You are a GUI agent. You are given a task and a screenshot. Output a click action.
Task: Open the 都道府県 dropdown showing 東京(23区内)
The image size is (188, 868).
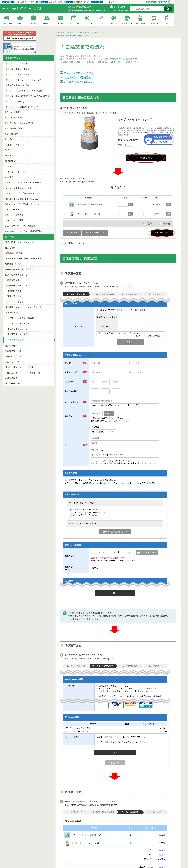(x=103, y=432)
